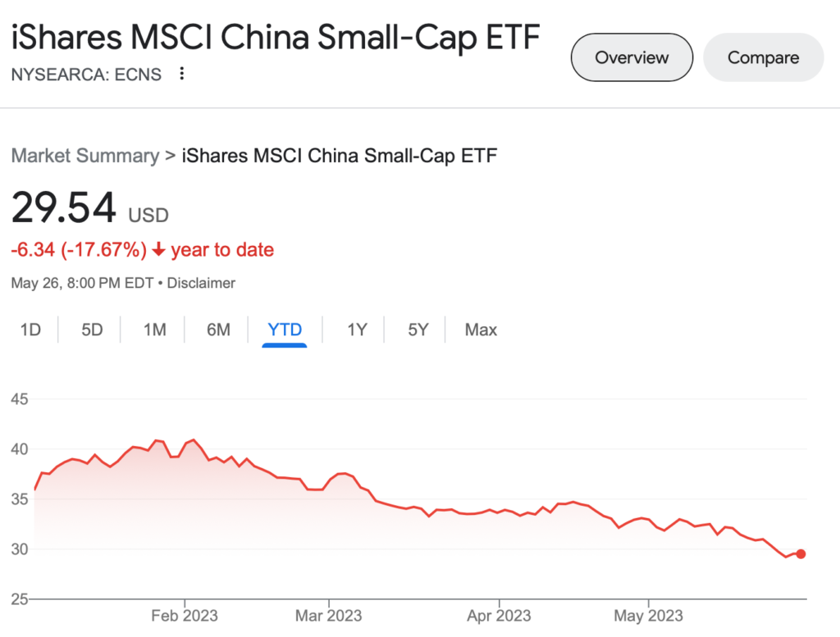This screenshot has width=840, height=637.
Task: Click the red down arrow icon
Action: coord(158,249)
